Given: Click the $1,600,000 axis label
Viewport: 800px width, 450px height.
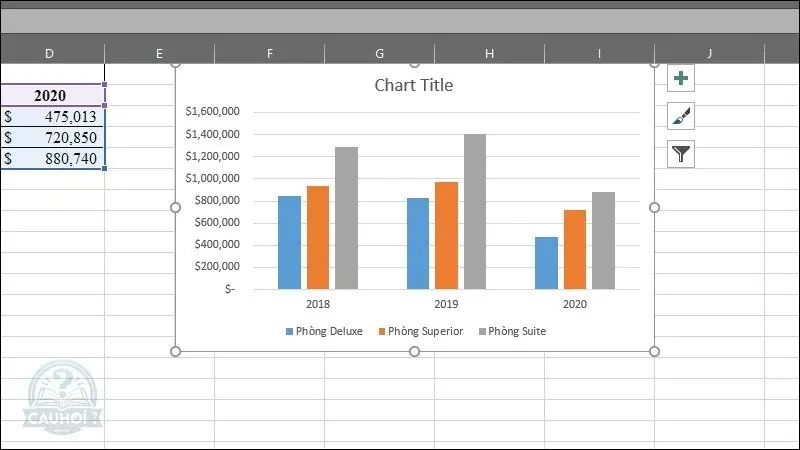Looking at the screenshot, I should click(x=212, y=111).
